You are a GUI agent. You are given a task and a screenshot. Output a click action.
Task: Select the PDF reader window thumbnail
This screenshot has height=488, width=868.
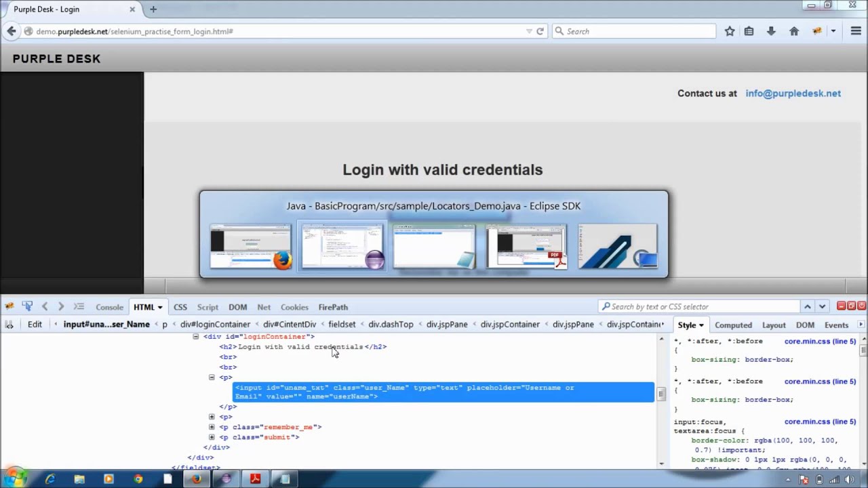[x=526, y=247]
